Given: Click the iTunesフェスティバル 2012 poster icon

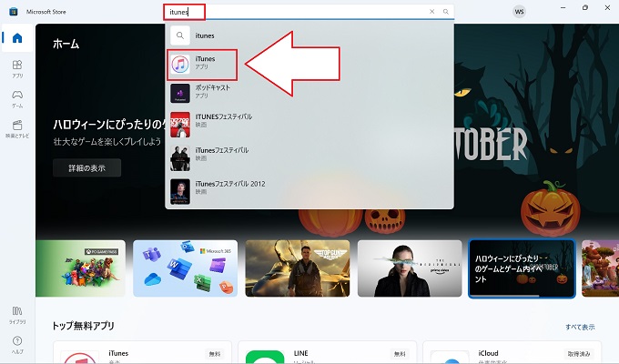Looking at the screenshot, I should (x=180, y=191).
